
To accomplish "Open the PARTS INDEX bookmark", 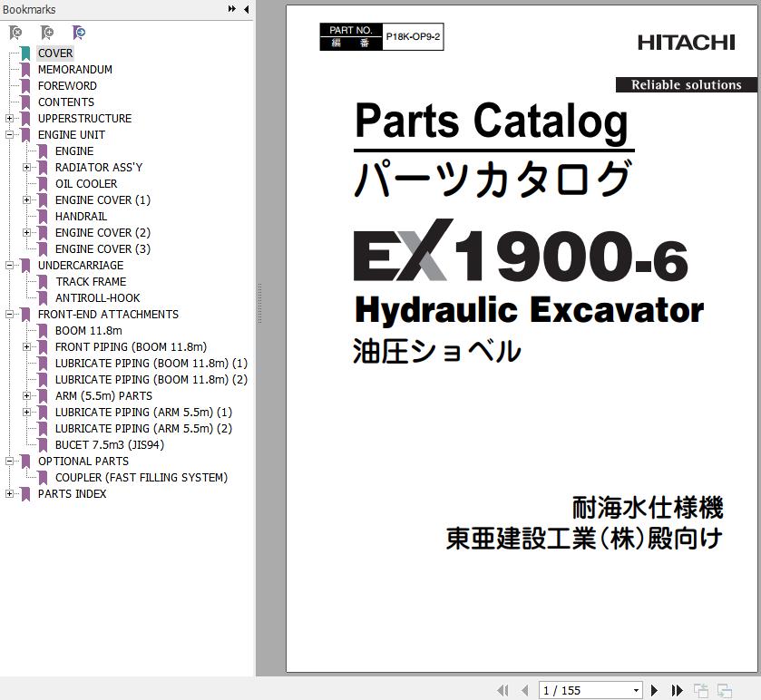I will click(73, 494).
